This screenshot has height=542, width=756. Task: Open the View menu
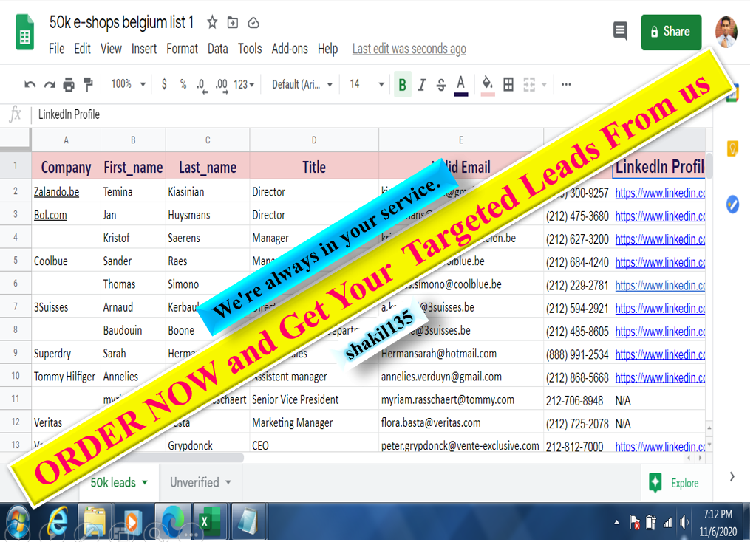[111, 49]
